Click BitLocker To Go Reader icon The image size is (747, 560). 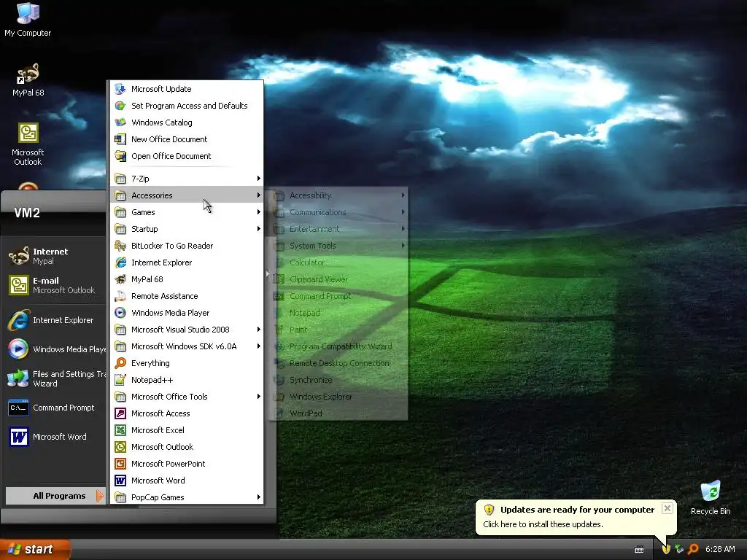120,246
